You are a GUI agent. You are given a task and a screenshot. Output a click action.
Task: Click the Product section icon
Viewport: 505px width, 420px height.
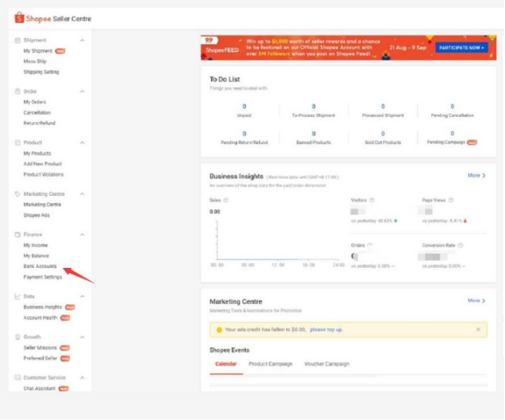pos(18,142)
